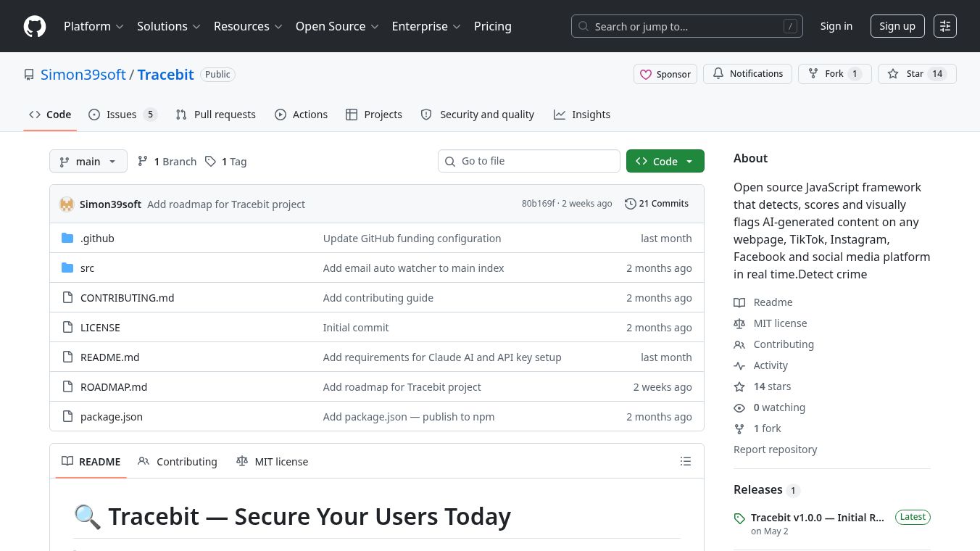Select the README tab in file viewer
The image size is (980, 551).
(91, 462)
